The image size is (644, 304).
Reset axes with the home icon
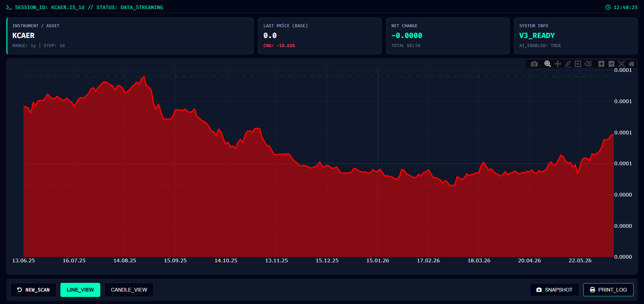[632, 64]
